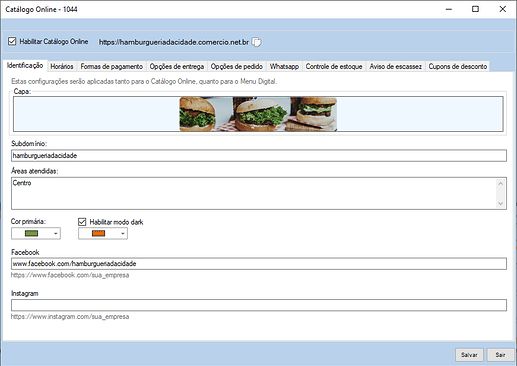Screen dimensions: 517x366
Task: Click the burger cover image thumbnail
Action: pyautogui.click(x=258, y=114)
